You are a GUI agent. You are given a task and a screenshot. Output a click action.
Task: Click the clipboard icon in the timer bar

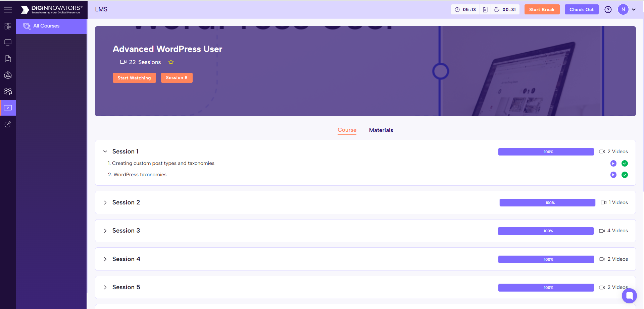pos(485,10)
